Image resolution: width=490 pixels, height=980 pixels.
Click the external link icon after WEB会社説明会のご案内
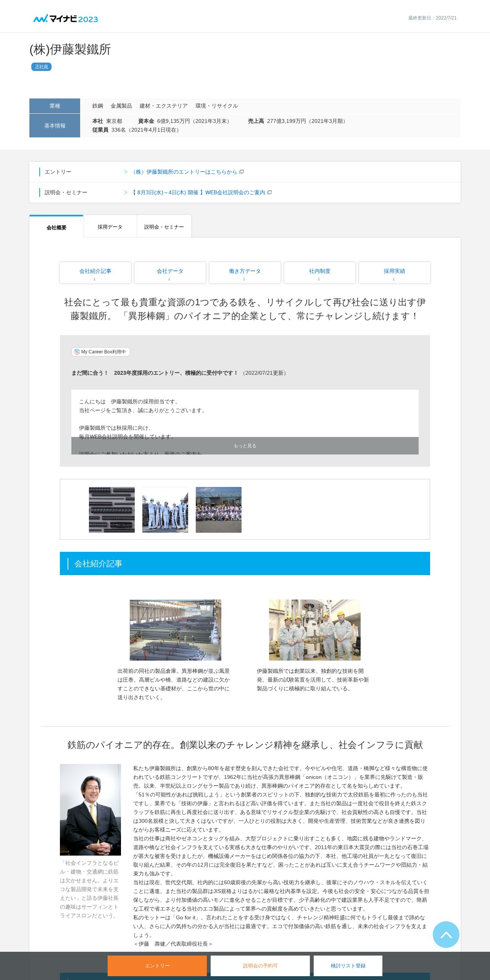269,193
